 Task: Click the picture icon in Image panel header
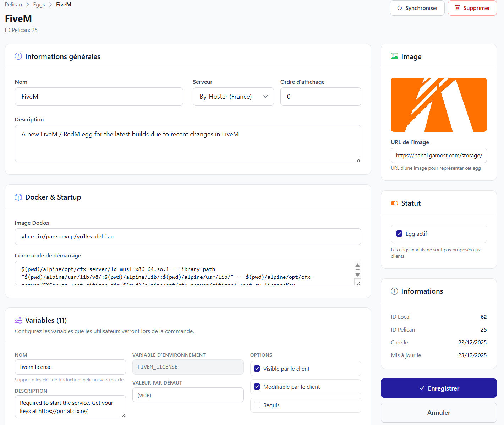394,56
